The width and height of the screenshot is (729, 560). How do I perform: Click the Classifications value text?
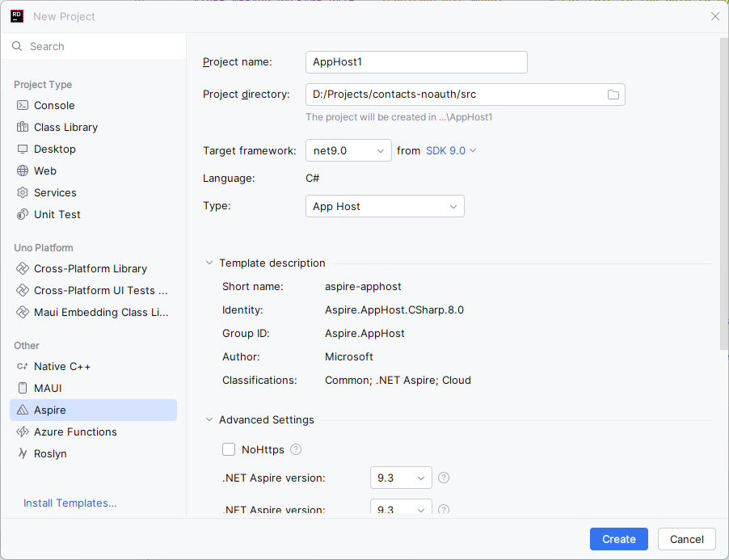click(398, 380)
